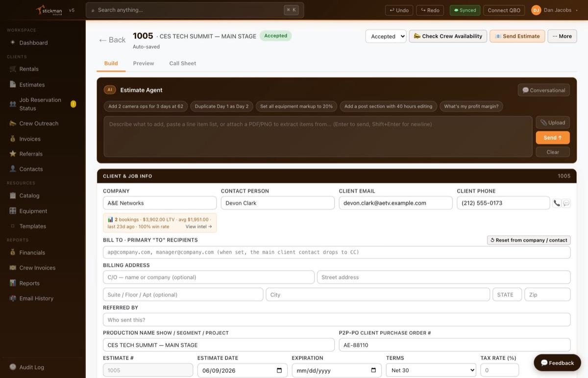Open the Dan Jacobs account menu

(555, 10)
